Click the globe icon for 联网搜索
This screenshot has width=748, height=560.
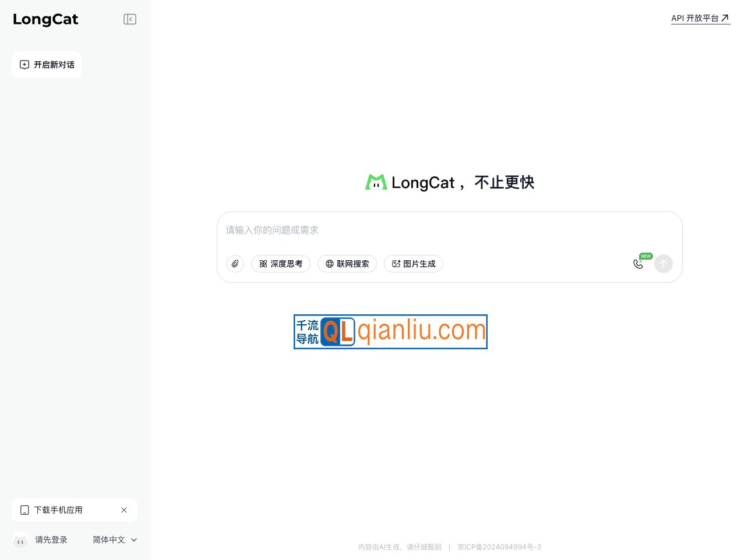point(330,264)
